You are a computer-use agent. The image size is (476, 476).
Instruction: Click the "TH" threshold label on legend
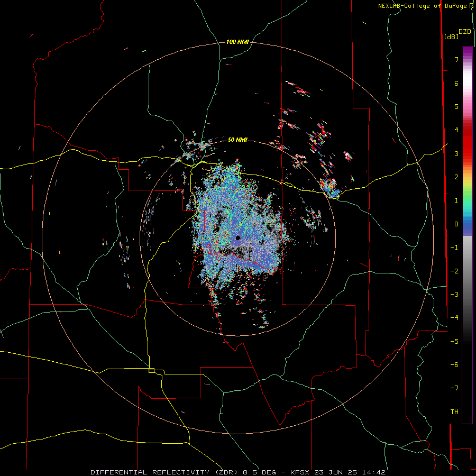[x=454, y=411]
